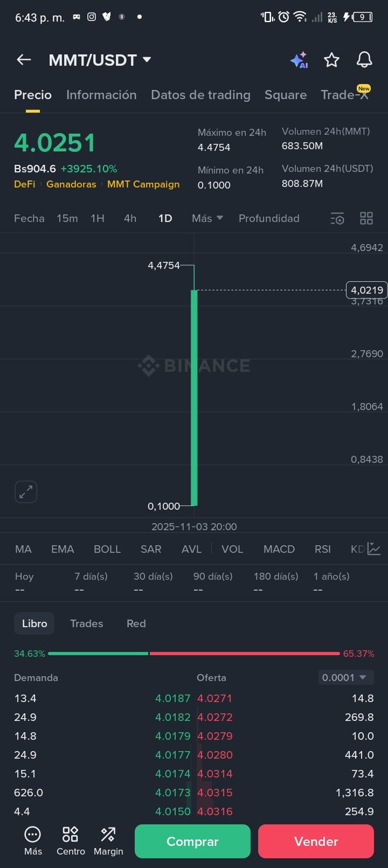
Task: Open the four-square grid layout icon
Action: pyautogui.click(x=366, y=218)
